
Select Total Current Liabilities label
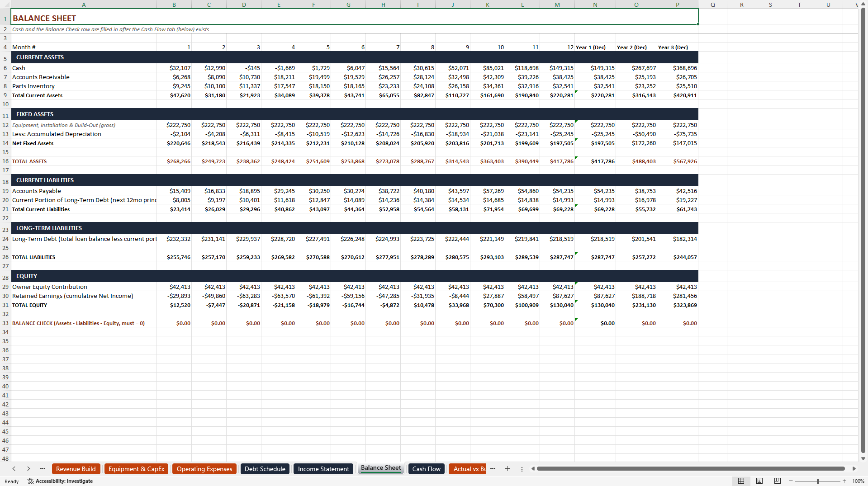coord(84,209)
